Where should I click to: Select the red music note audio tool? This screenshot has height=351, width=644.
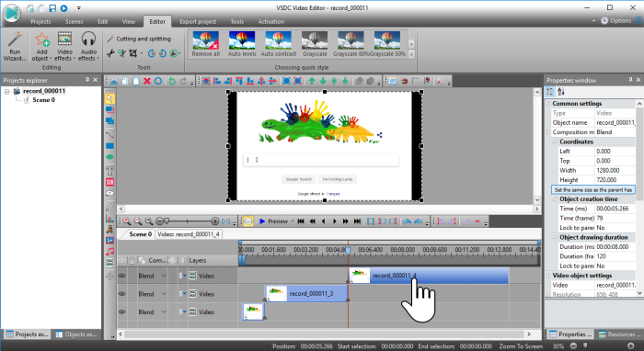[x=109, y=252]
